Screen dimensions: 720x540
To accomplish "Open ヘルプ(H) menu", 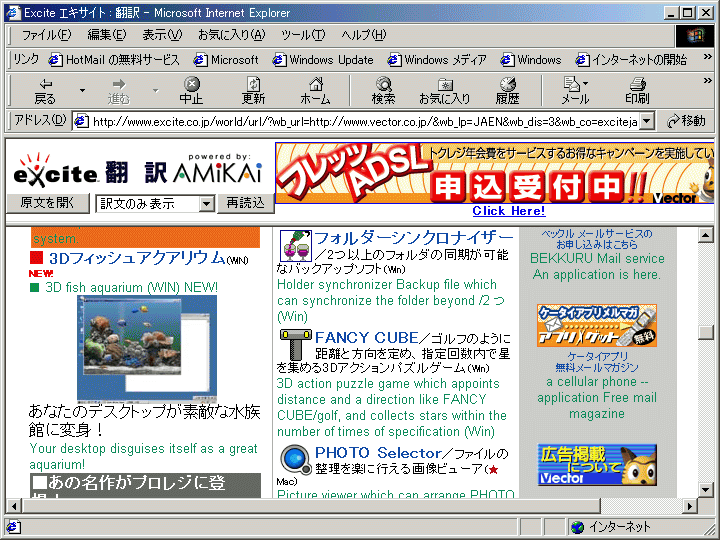I will (364, 35).
